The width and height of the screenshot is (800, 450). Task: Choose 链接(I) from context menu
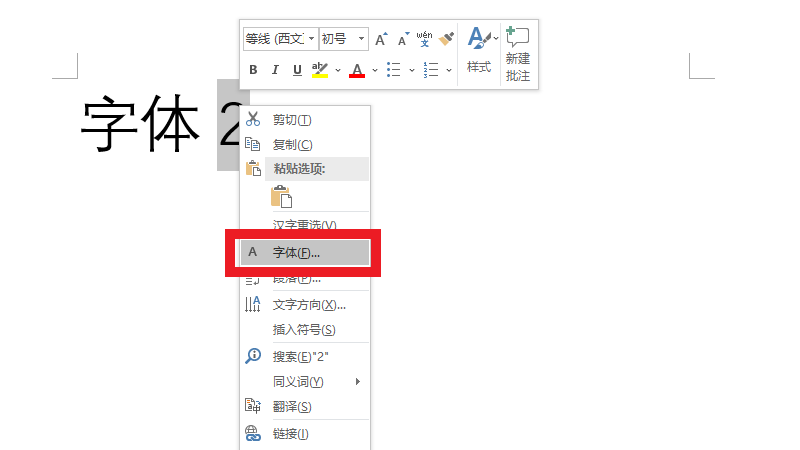coord(305,434)
